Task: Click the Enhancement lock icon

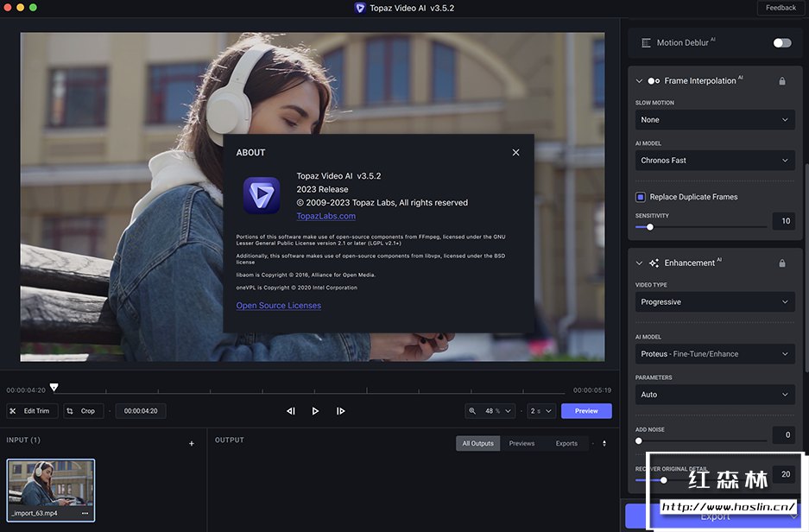Action: click(x=782, y=263)
